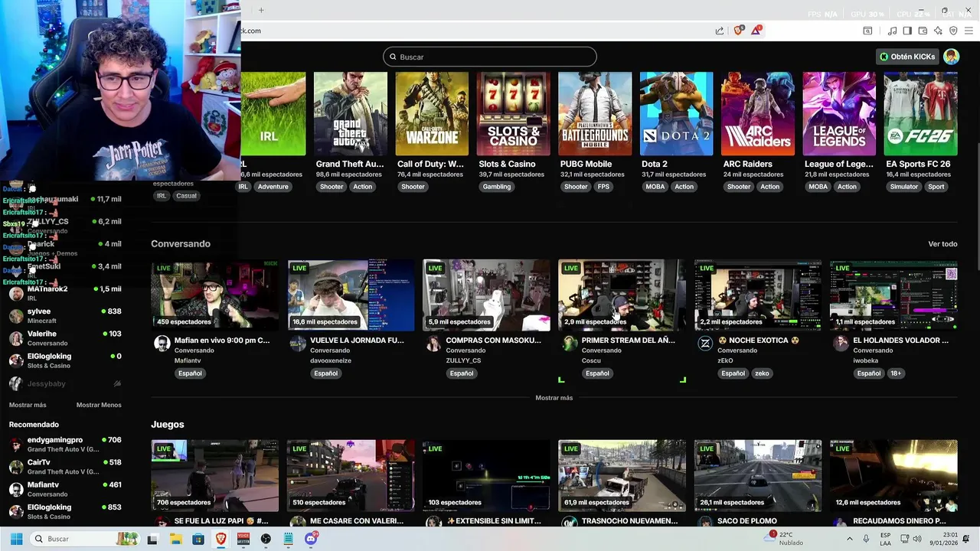Open the Call of Duty Warzone category cover
The width and height of the screenshot is (980, 551).
click(432, 114)
